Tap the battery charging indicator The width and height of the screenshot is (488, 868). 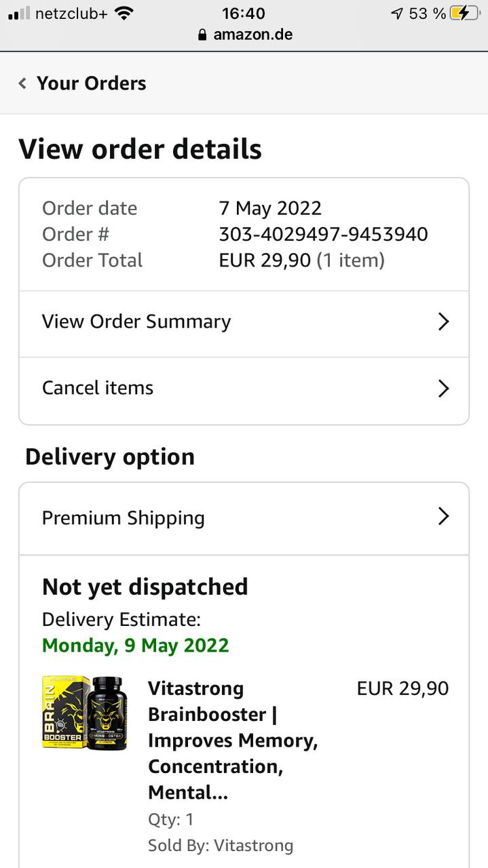(x=464, y=14)
